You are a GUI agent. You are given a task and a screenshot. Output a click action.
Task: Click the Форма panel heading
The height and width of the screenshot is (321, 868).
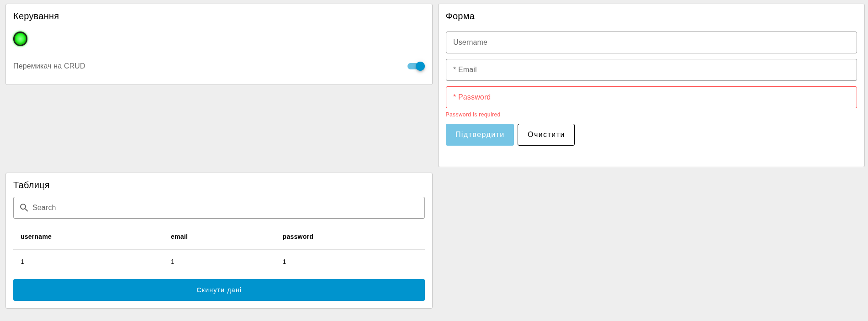click(x=460, y=16)
